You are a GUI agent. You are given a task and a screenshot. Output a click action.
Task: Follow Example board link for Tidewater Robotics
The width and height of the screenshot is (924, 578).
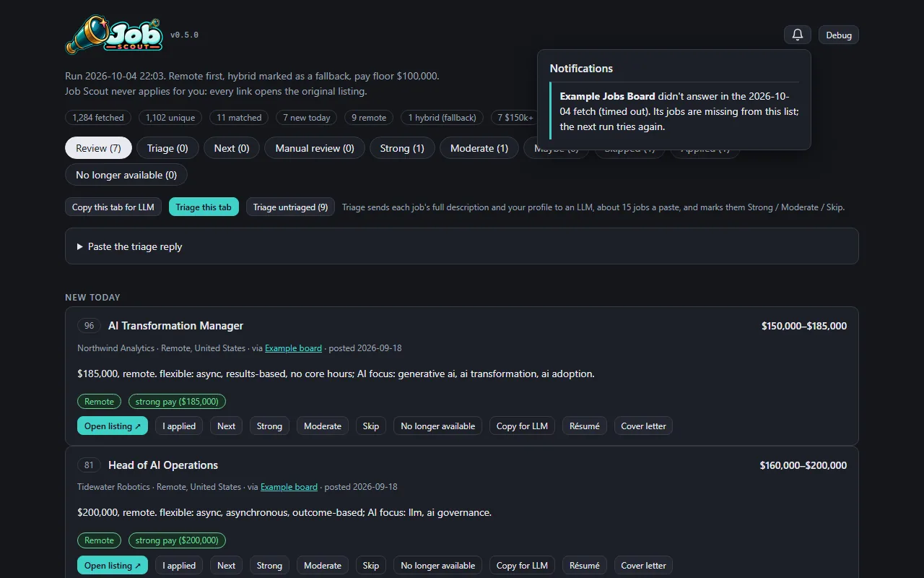pyautogui.click(x=289, y=487)
